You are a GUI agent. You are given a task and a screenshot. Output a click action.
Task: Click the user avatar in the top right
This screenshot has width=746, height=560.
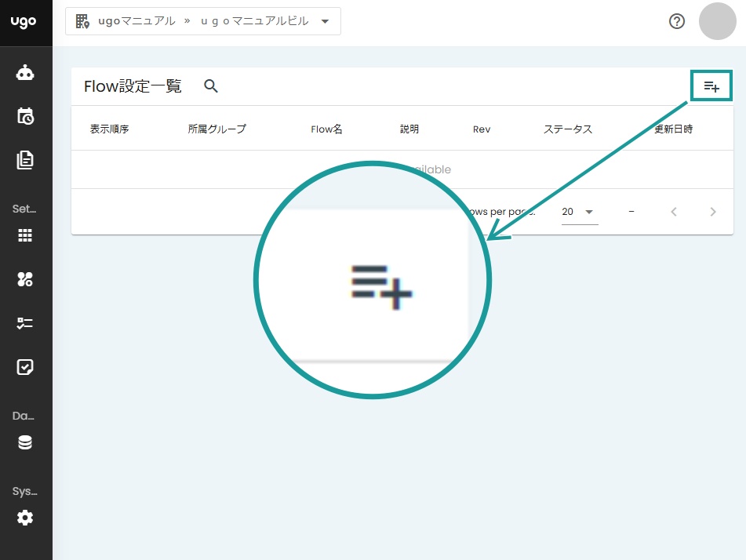717,21
